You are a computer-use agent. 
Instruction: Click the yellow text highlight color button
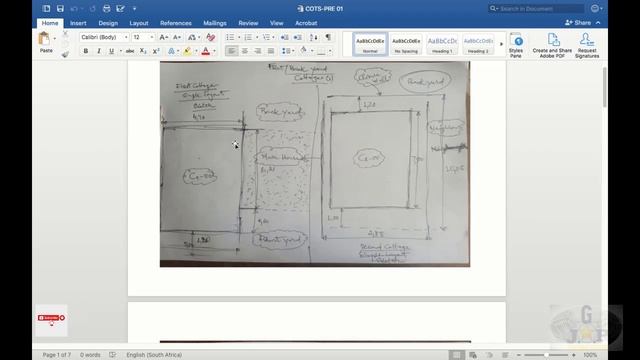[187, 51]
